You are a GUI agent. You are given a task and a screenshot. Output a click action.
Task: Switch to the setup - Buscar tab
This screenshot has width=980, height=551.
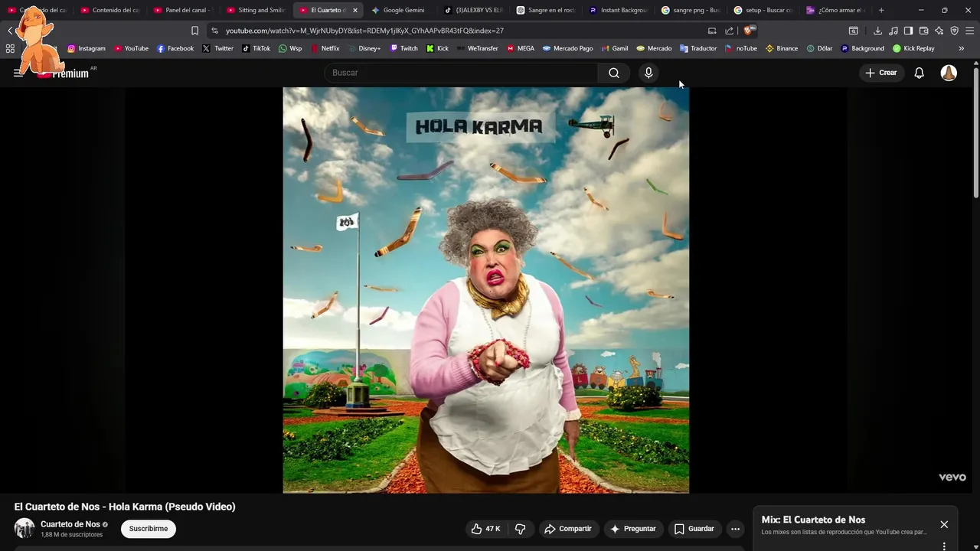click(763, 10)
